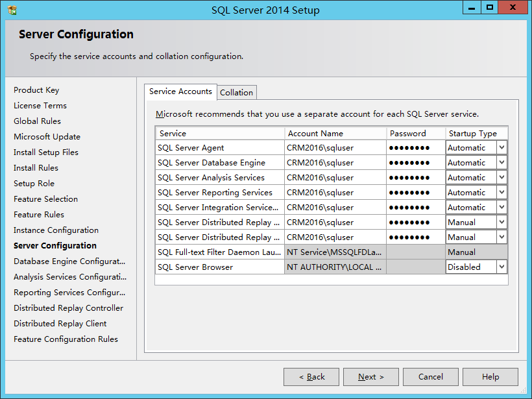
Task: Minimize the SQL Server 2014 Setup window
Action: coord(472,8)
